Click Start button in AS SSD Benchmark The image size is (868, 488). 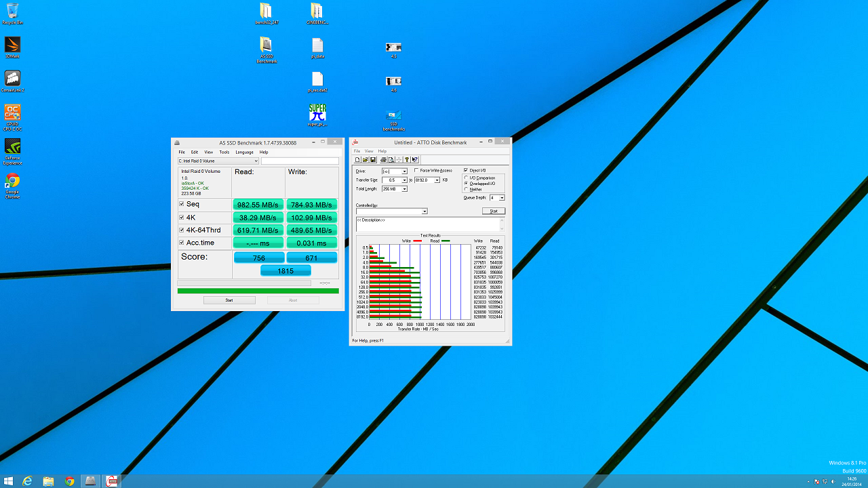tap(229, 300)
